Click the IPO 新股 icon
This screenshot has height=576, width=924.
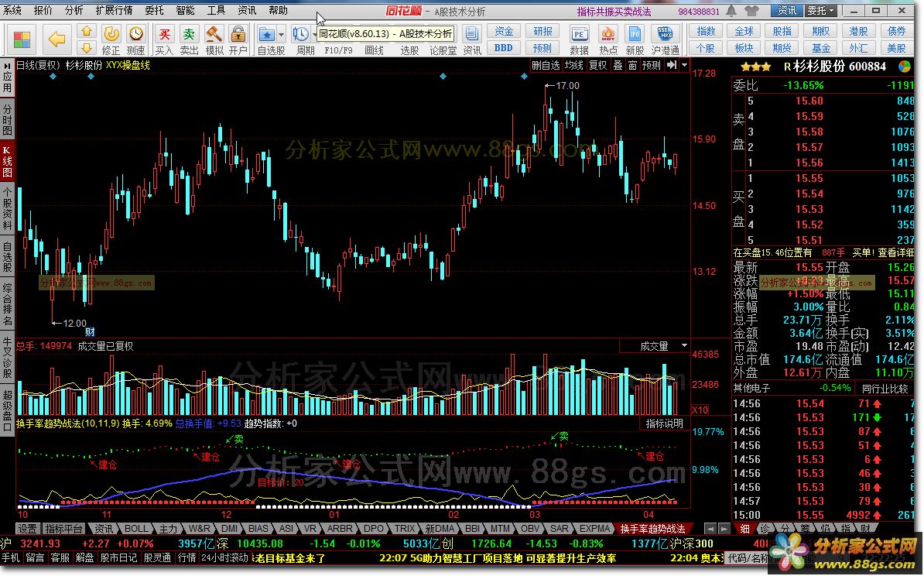(635, 34)
